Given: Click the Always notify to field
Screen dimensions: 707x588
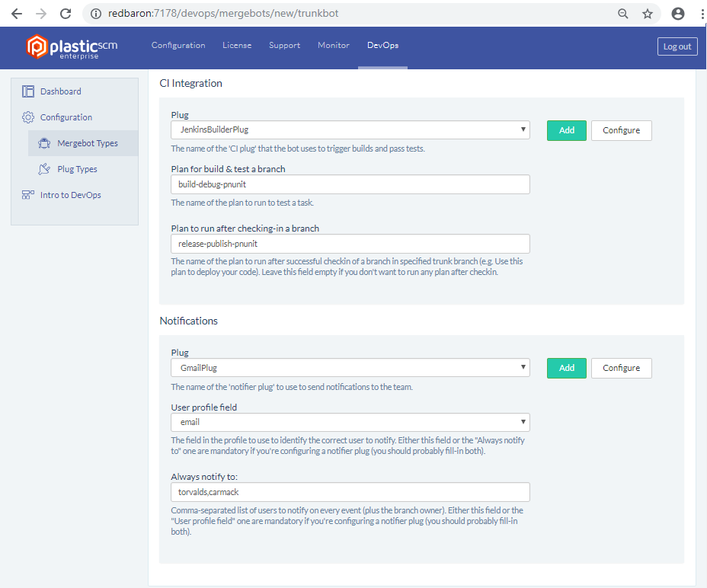Looking at the screenshot, I should (350, 492).
